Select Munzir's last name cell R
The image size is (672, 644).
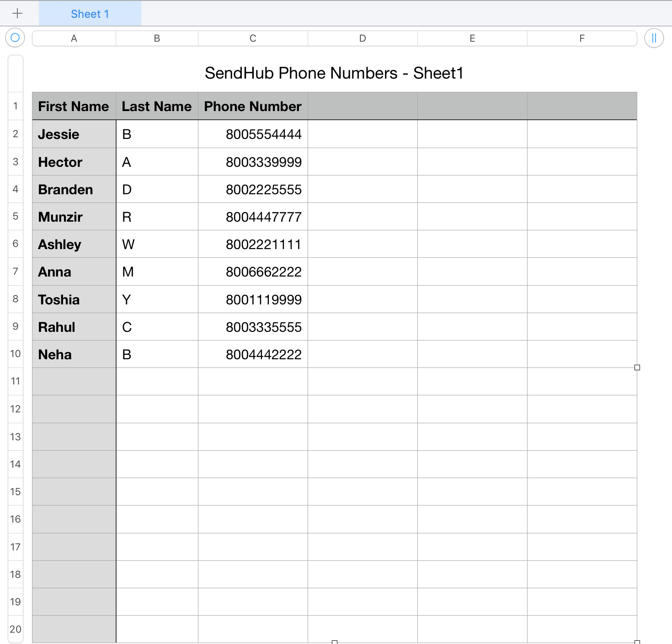(x=157, y=217)
